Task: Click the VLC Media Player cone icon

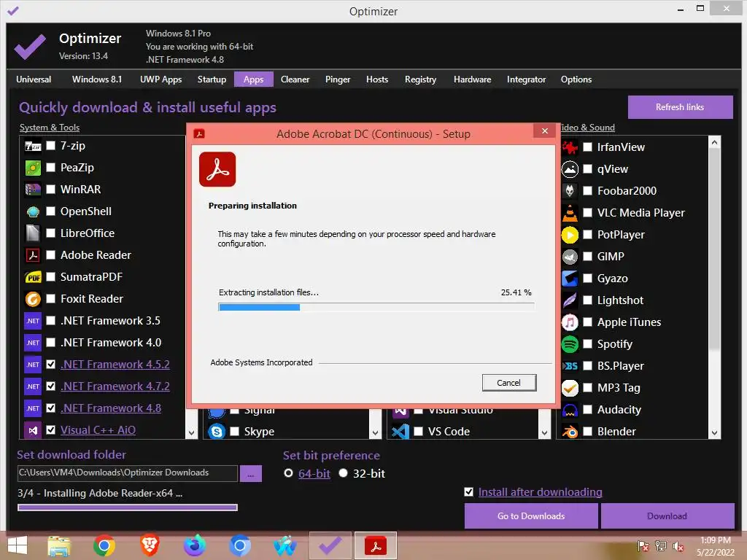Action: [570, 213]
